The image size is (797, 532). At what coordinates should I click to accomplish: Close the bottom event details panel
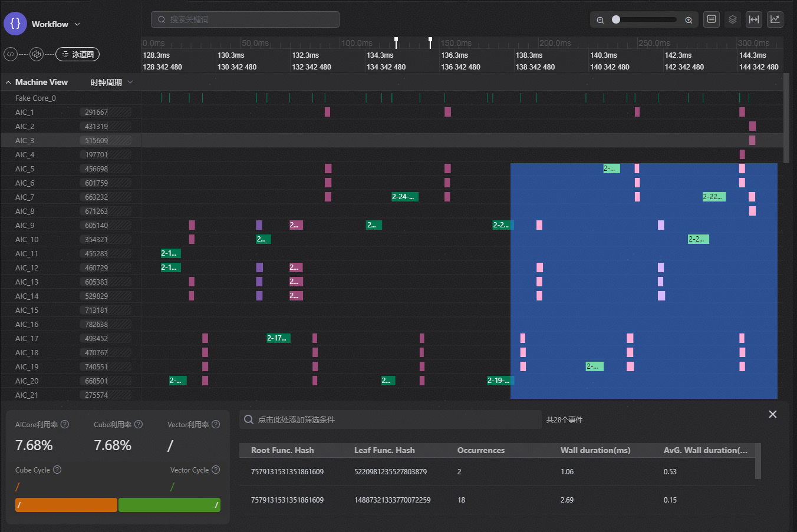772,414
